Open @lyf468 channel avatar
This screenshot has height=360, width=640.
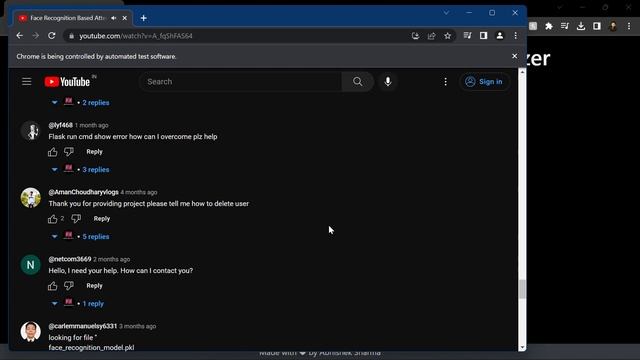point(31,131)
